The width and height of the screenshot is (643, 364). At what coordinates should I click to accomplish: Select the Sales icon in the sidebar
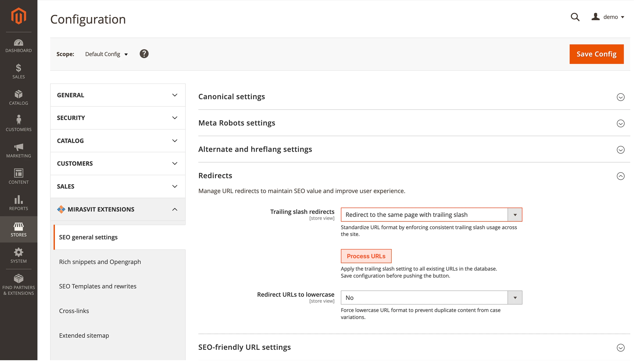click(x=19, y=72)
